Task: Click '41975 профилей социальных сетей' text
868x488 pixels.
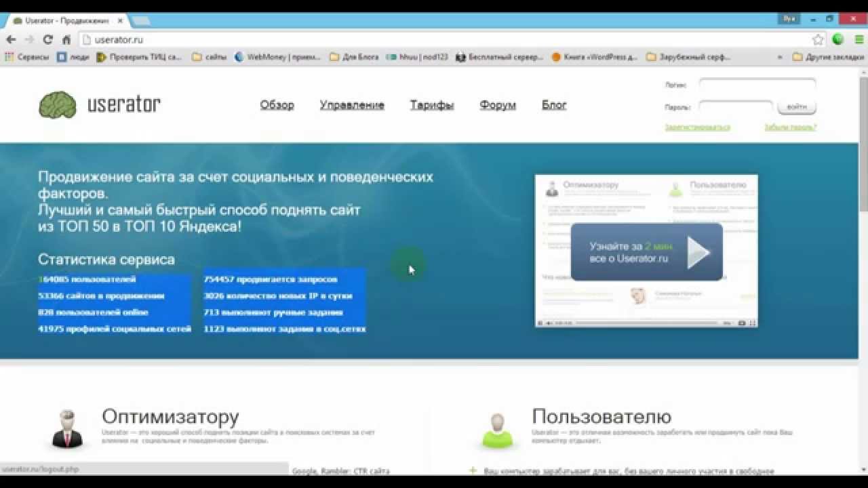Action: [115, 329]
